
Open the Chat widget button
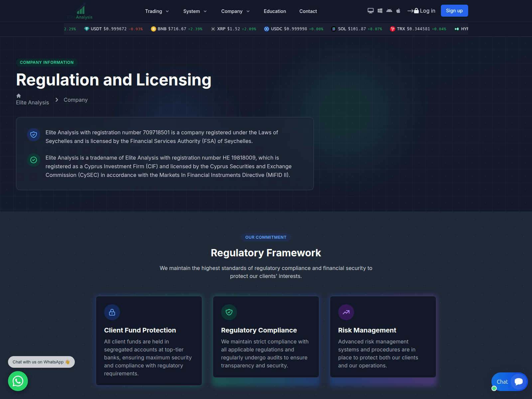click(x=510, y=382)
